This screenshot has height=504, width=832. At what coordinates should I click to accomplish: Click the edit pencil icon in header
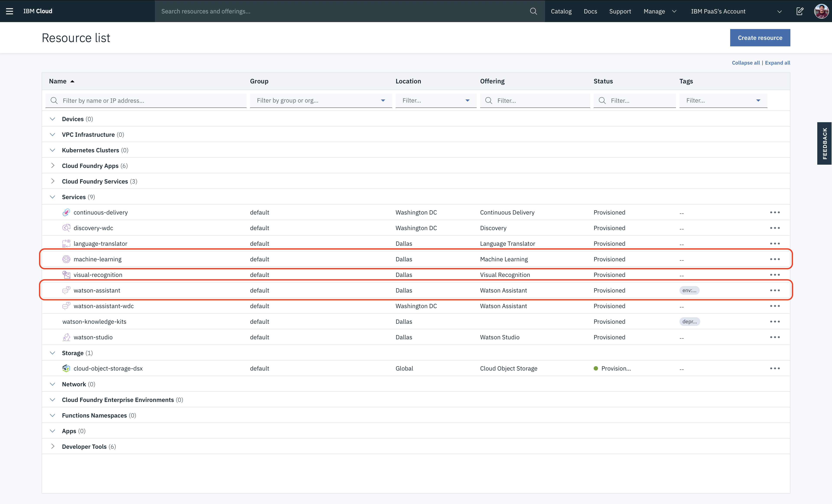coord(799,11)
